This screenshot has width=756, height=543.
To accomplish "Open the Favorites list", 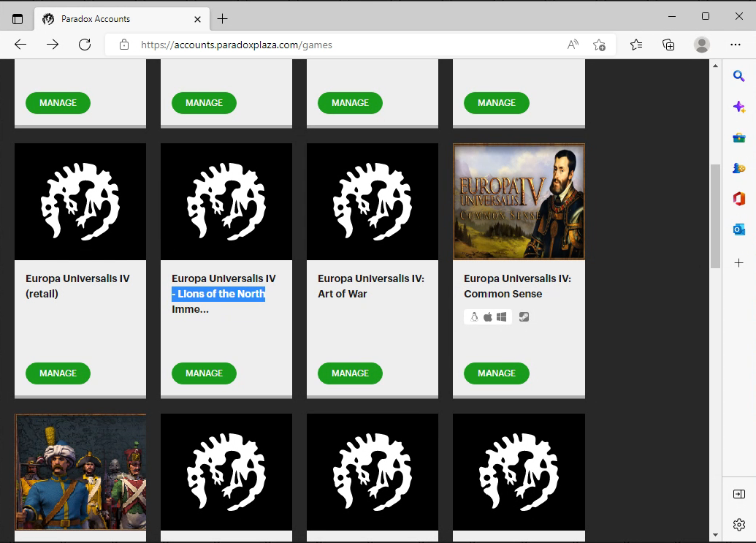I will (x=636, y=45).
